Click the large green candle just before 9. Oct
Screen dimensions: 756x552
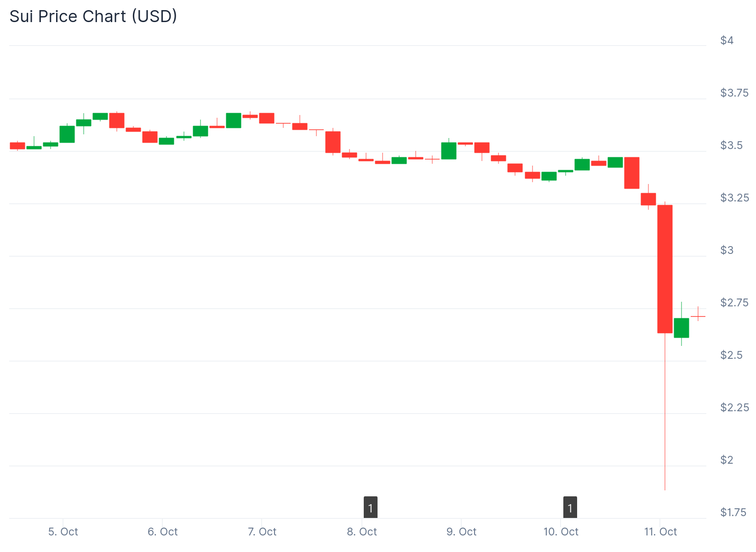[448, 151]
